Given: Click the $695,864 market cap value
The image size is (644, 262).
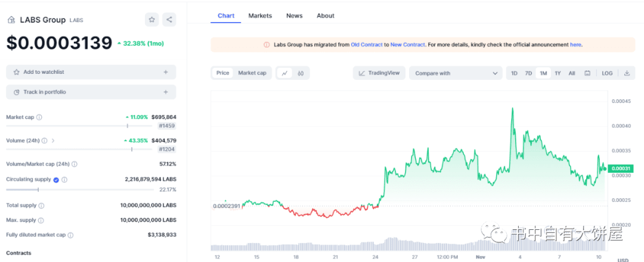Looking at the screenshot, I should [x=163, y=117].
